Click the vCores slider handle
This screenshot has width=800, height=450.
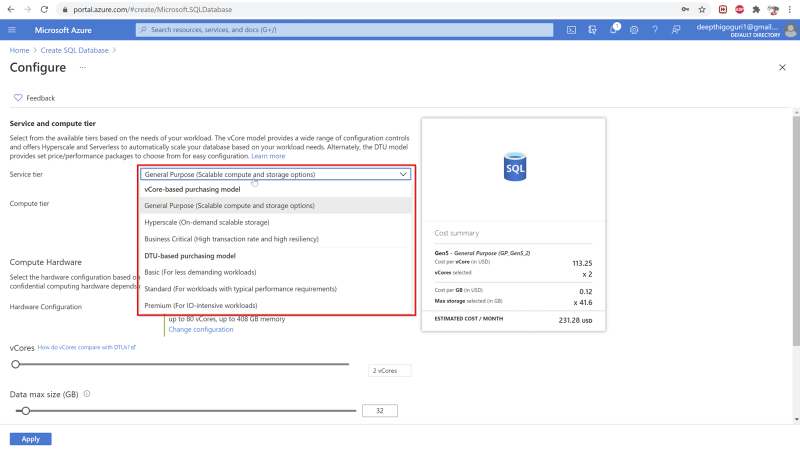15,364
